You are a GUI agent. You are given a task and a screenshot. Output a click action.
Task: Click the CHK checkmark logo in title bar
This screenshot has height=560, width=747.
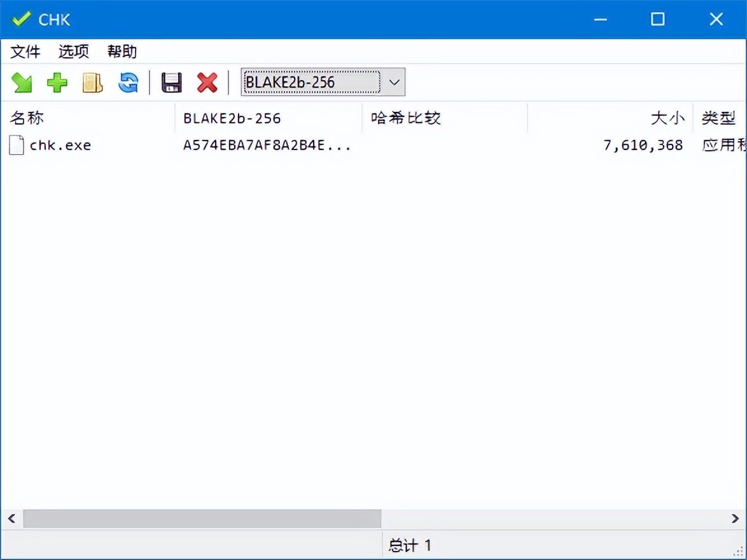click(x=20, y=18)
